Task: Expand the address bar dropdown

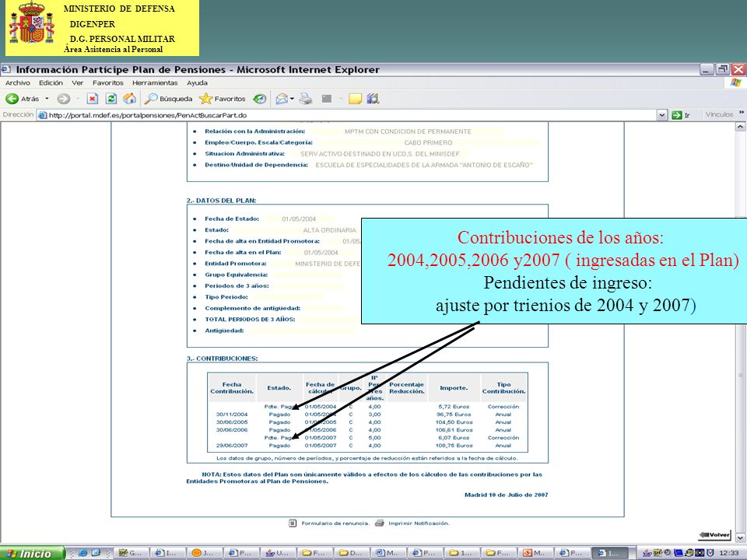Action: tap(661, 115)
